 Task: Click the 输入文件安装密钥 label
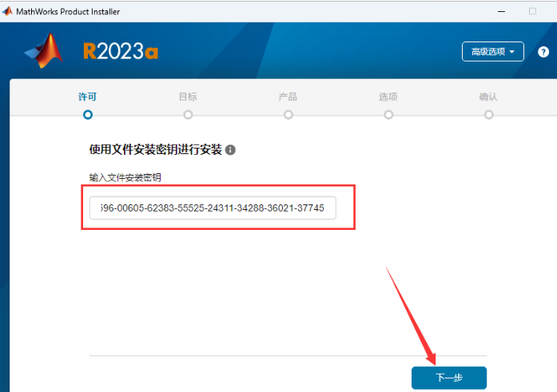pyautogui.click(x=125, y=177)
